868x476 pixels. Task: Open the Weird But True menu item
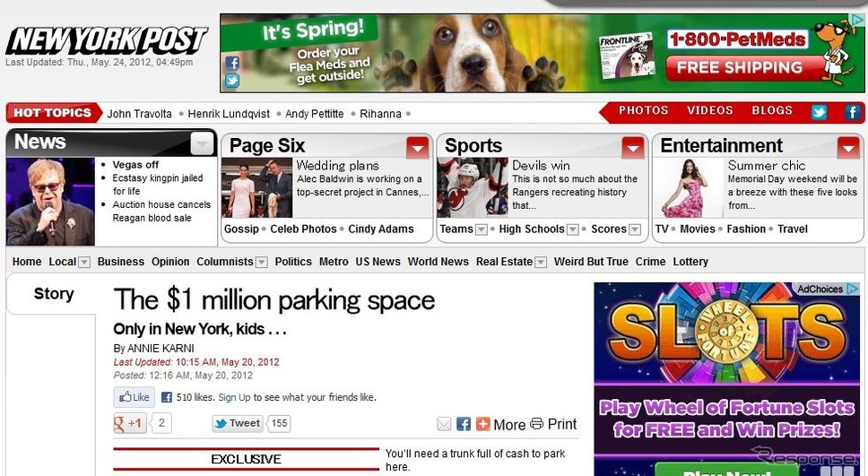pos(591,262)
